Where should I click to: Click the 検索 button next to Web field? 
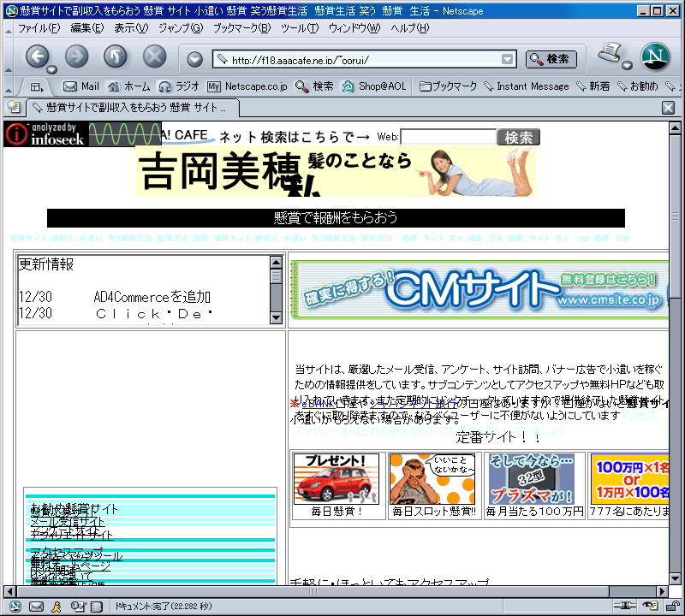point(518,137)
